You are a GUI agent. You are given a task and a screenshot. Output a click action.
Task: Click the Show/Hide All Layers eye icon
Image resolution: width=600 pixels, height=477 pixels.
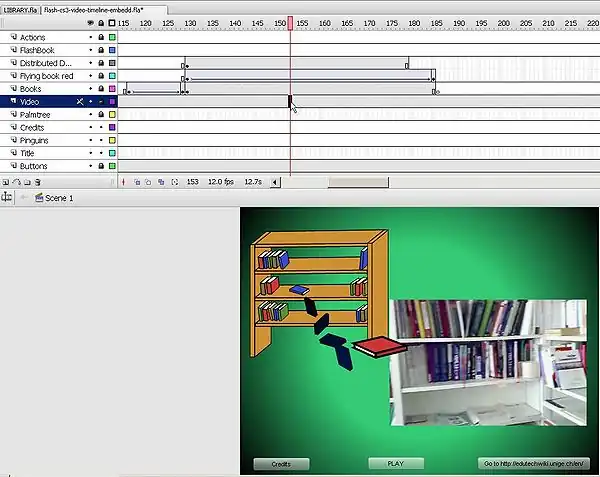[91, 23]
